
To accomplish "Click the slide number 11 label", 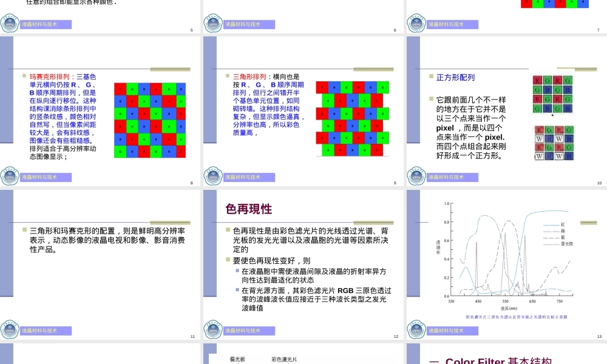I will coord(192,337).
